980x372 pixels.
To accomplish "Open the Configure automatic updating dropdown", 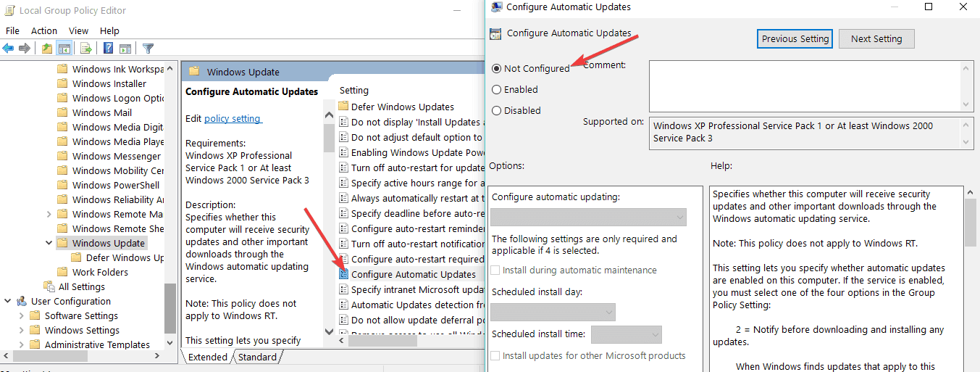I will tap(588, 217).
